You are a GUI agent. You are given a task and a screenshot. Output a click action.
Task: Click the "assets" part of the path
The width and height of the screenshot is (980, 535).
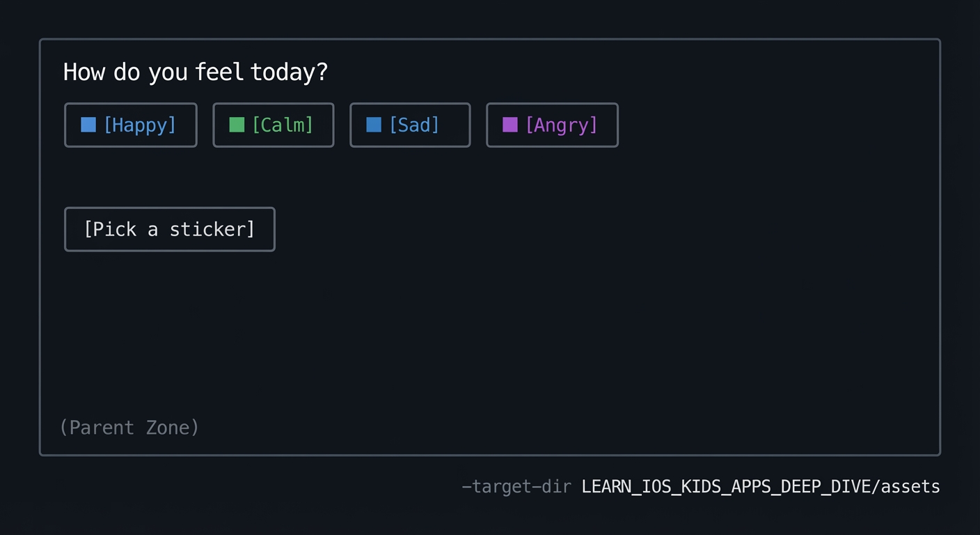click(x=910, y=486)
